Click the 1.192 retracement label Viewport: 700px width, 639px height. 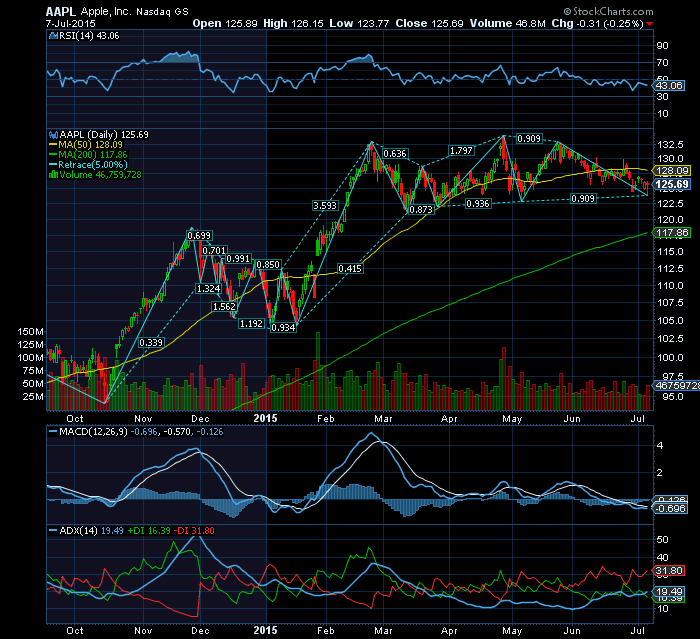(x=251, y=323)
